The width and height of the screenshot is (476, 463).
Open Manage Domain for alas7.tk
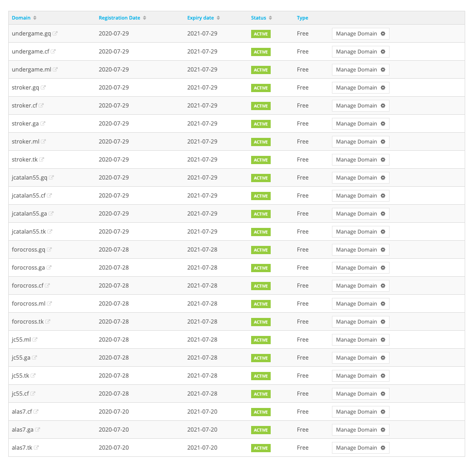click(x=360, y=448)
